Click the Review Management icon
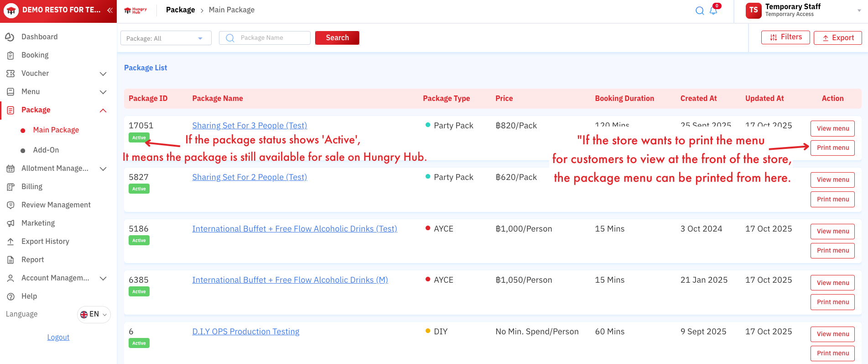 [x=10, y=205]
